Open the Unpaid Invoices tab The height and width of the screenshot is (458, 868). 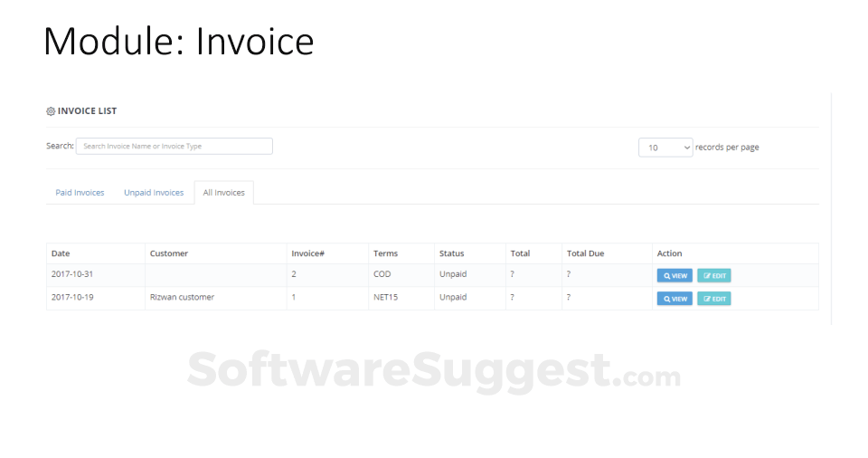click(x=154, y=193)
